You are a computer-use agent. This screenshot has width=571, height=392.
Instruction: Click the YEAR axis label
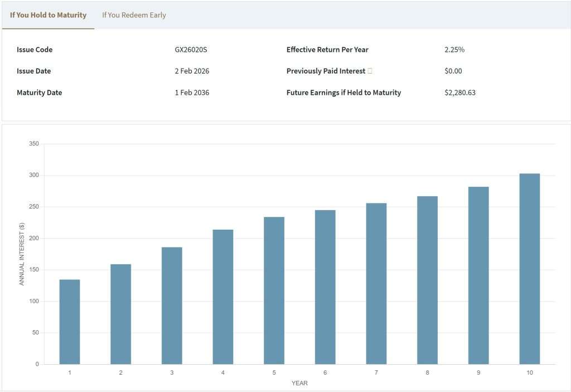[299, 383]
